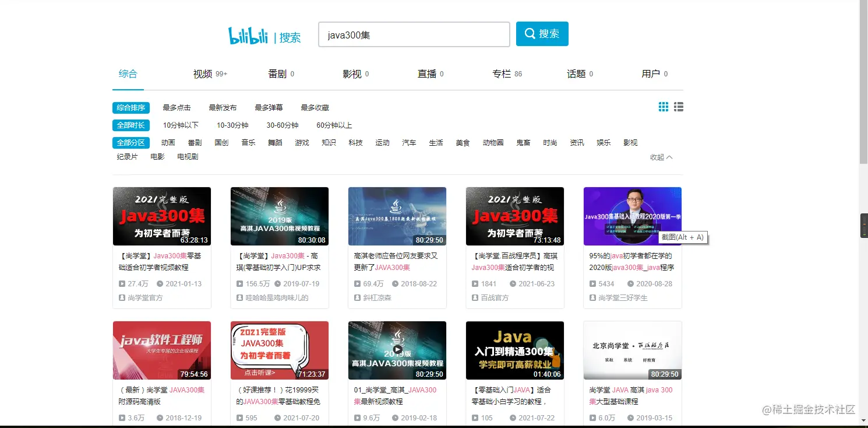This screenshot has width=868, height=428.
Task: Switch to list view layout
Action: 678,107
